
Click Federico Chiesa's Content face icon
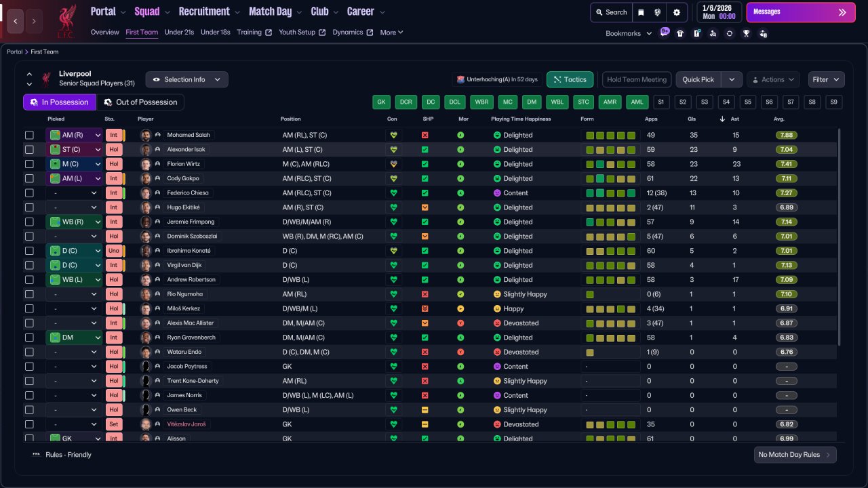497,193
